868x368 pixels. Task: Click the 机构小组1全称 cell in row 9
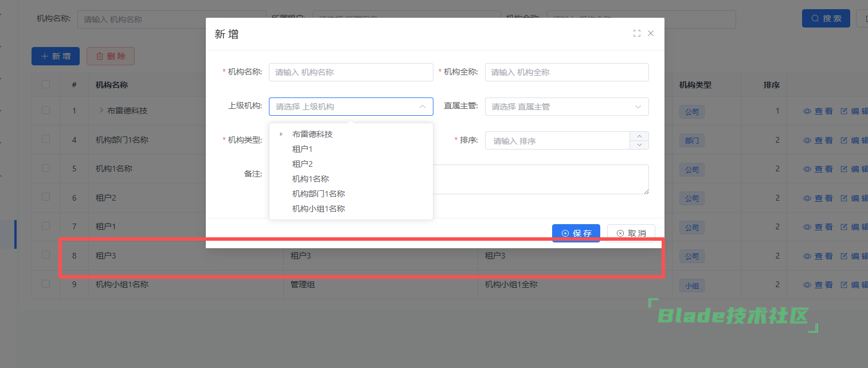pos(511,284)
